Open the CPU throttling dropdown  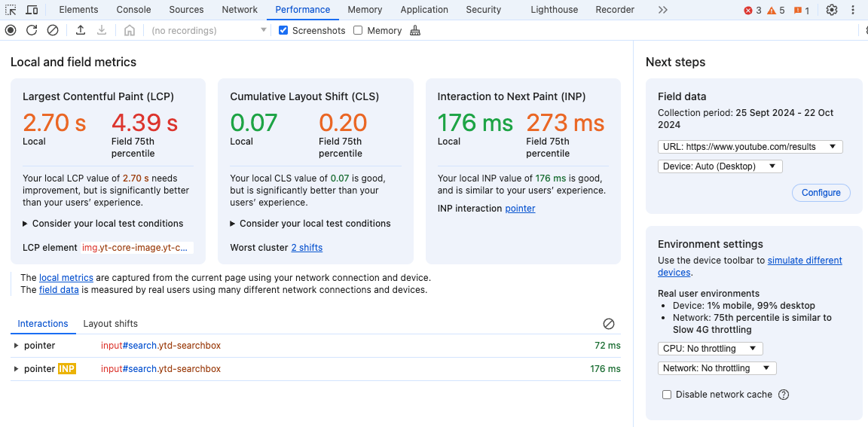pos(711,349)
